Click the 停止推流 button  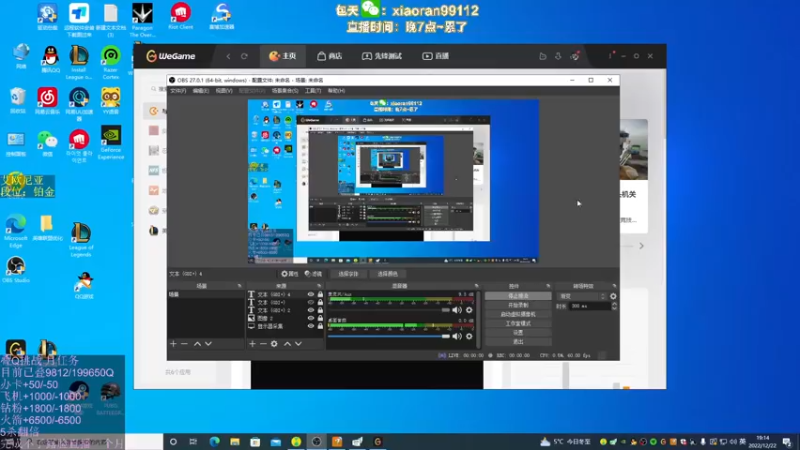518,296
